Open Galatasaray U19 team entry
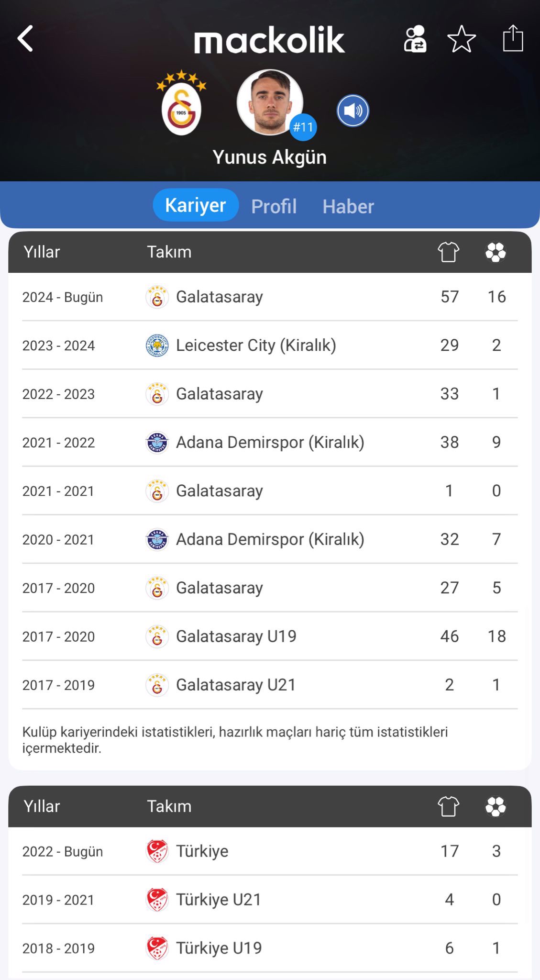The height and width of the screenshot is (980, 540). pos(236,636)
